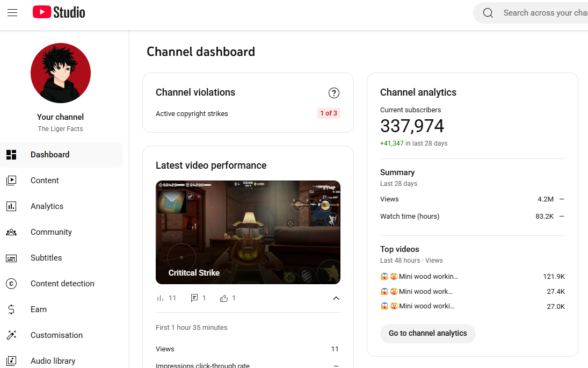Open the hamburger navigation menu
Image resolution: width=588 pixels, height=368 pixels.
12,13
